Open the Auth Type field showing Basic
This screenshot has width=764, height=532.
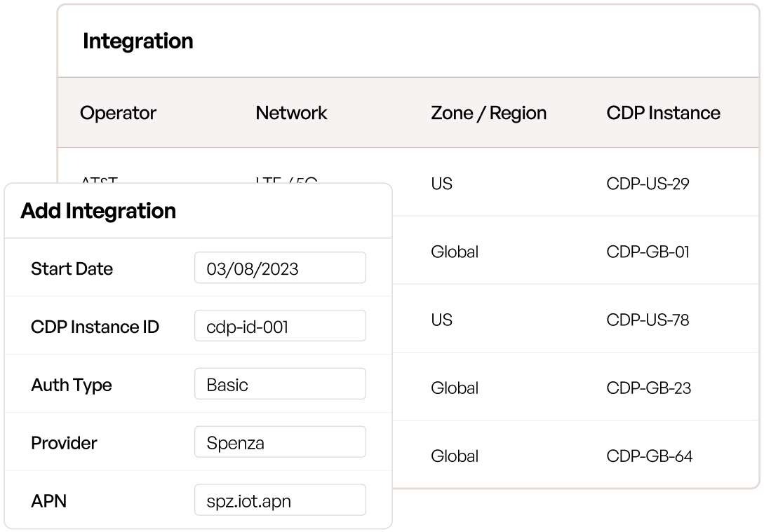[280, 385]
